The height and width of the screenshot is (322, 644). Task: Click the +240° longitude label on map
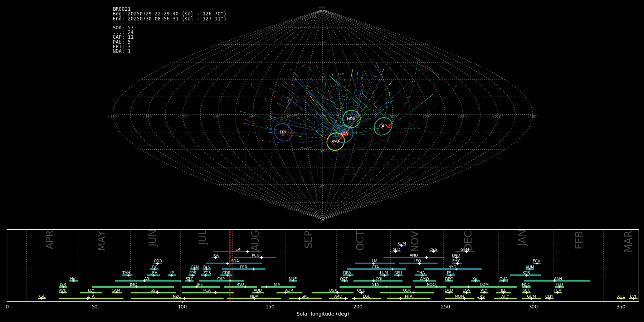click(x=462, y=117)
